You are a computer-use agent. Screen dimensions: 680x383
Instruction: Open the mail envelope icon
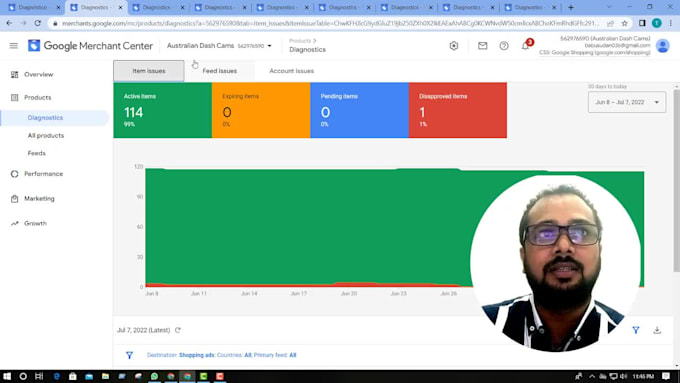482,46
